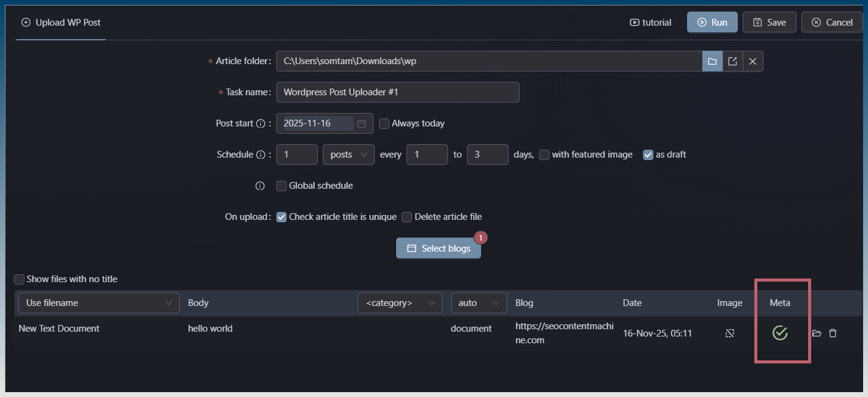Enable the Global schedule checkbox
Screen dimensions: 868x397
point(281,186)
